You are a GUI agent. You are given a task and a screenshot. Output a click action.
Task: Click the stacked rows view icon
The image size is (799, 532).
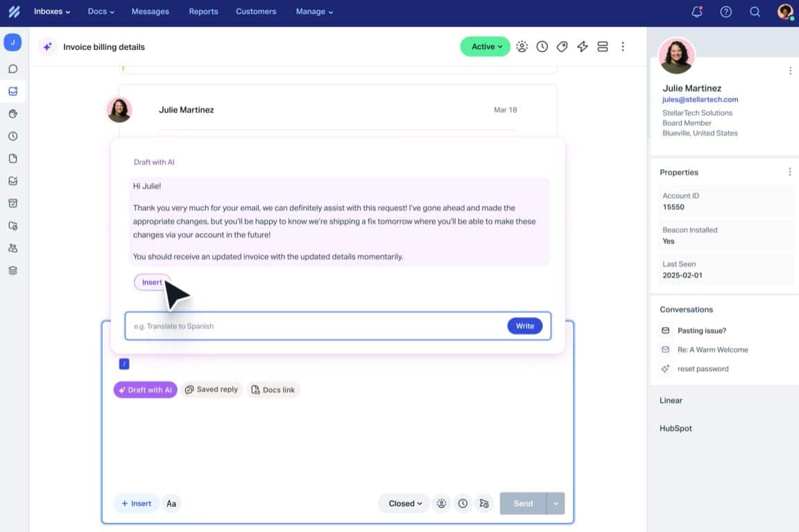click(603, 46)
